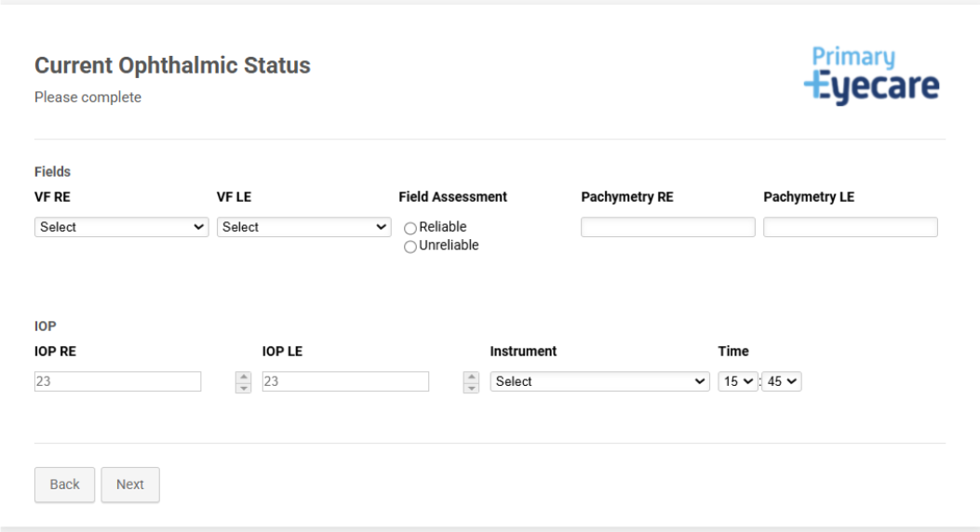This screenshot has width=980, height=532.
Task: Decrease IOP LE with down stepper arrow
Action: [x=471, y=388]
